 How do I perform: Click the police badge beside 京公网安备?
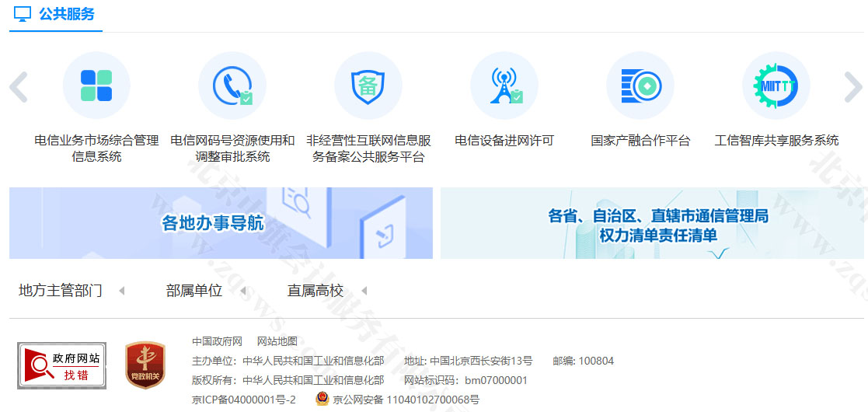pyautogui.click(x=322, y=400)
